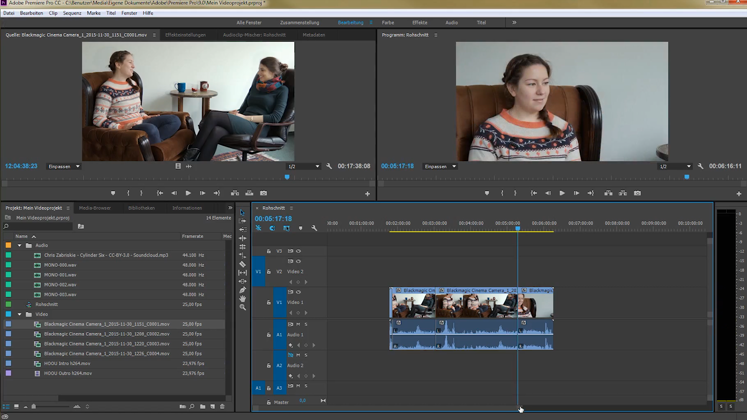Toggle the lock on Video 1 track
This screenshot has width=747, height=420.
click(x=267, y=302)
